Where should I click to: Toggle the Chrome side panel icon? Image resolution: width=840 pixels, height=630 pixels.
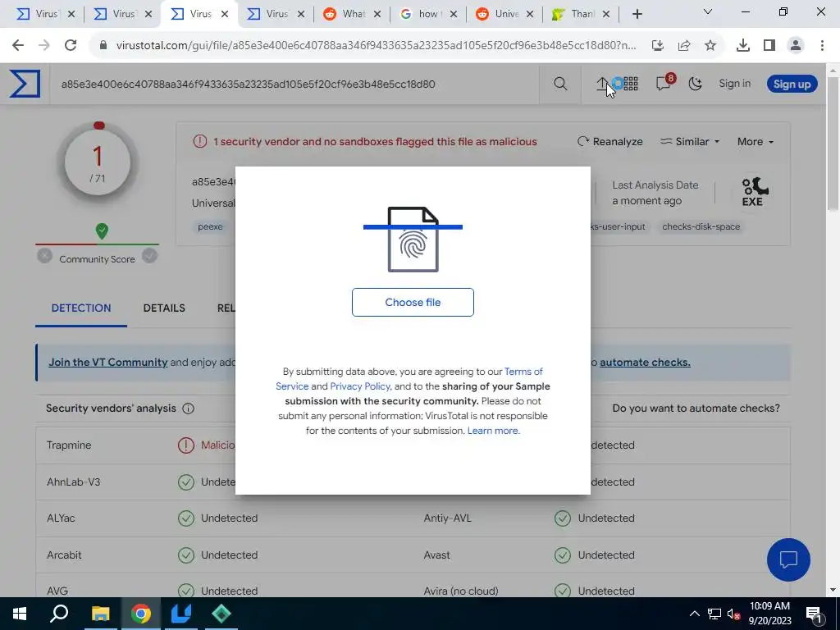click(x=769, y=46)
